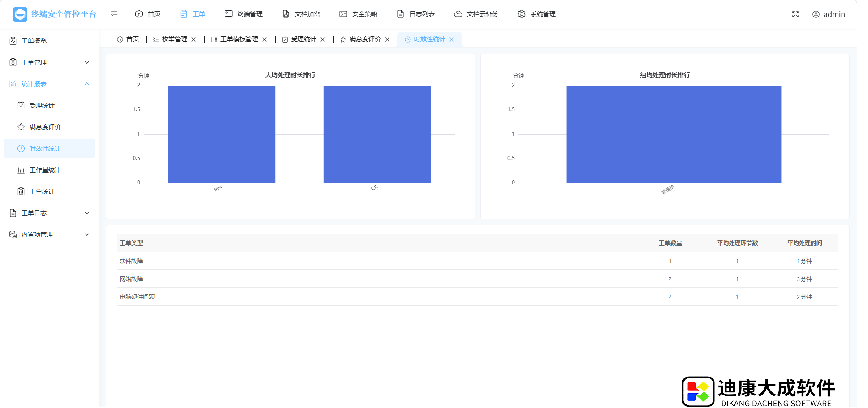
Task: Click the 管理员 bar in 组均处理时长排行 chart
Action: 674,134
